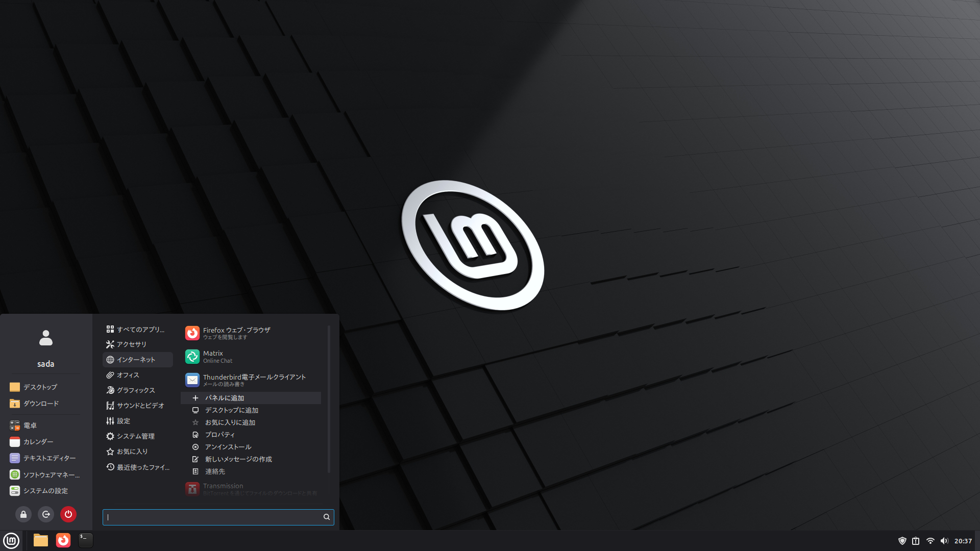Click the red power/shutdown button
The image size is (980, 551).
click(x=68, y=514)
